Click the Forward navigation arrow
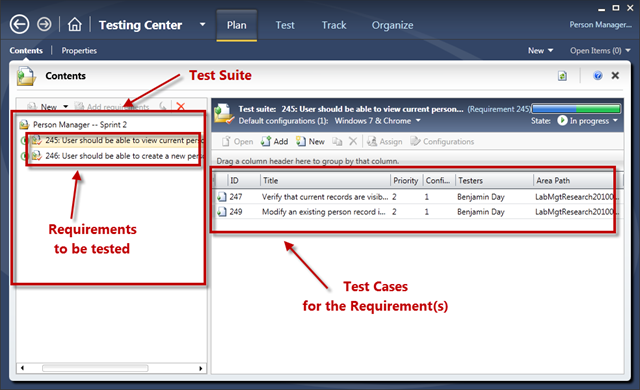 click(x=44, y=24)
